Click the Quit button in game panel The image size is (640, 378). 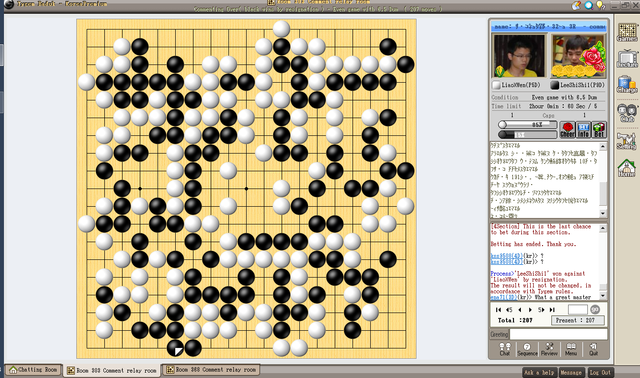[x=593, y=349]
